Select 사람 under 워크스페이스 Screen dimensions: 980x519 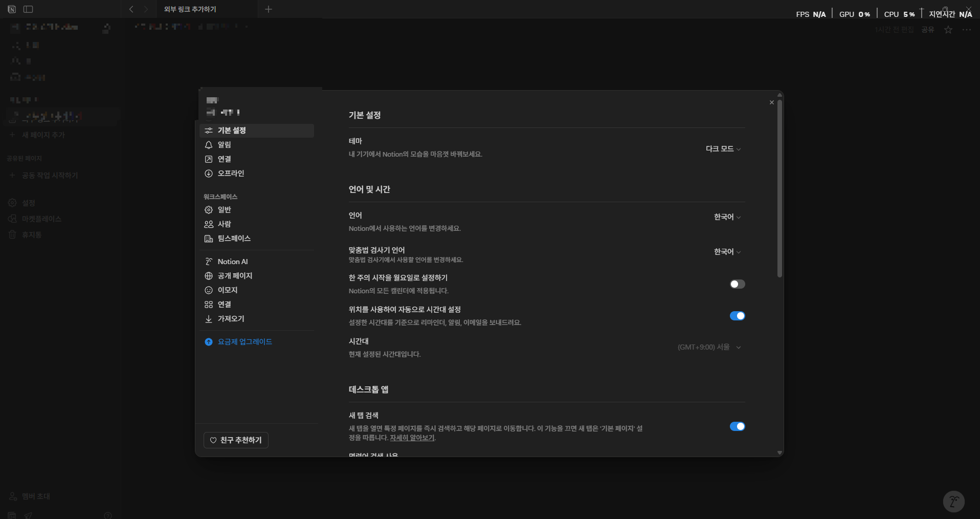[x=257, y=224]
